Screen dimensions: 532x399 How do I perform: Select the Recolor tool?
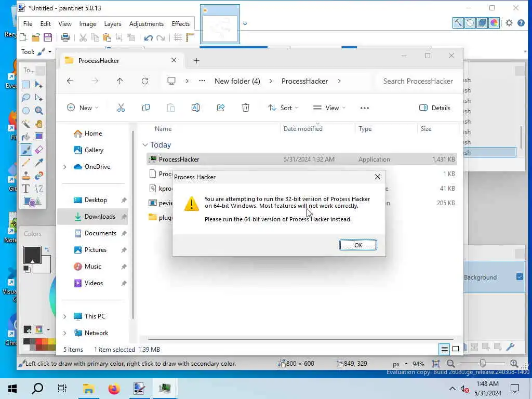click(39, 176)
